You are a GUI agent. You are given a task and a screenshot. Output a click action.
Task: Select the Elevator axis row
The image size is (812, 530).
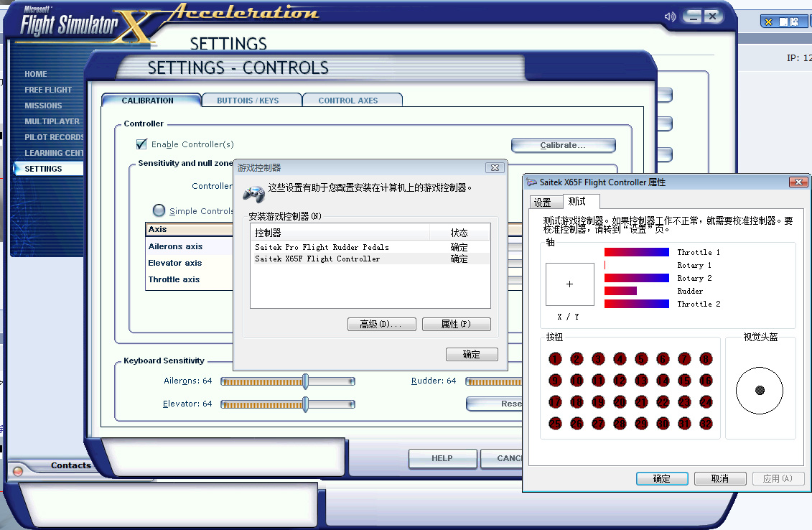click(x=189, y=263)
